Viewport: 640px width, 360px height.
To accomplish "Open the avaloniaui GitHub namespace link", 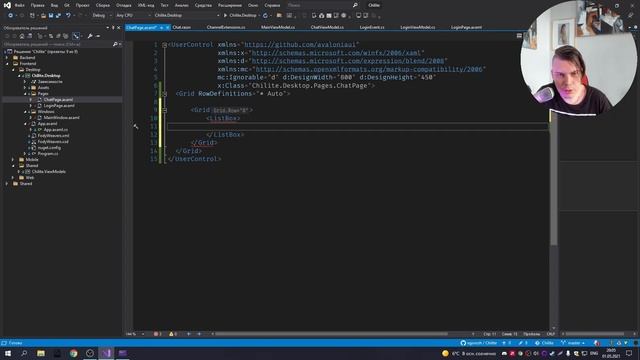I will pos(300,44).
